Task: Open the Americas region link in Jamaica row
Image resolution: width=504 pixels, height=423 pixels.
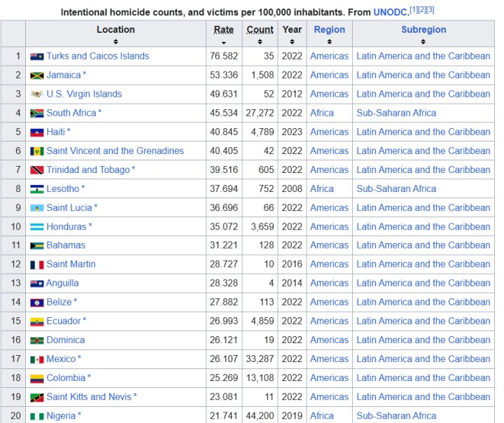Action: point(329,75)
